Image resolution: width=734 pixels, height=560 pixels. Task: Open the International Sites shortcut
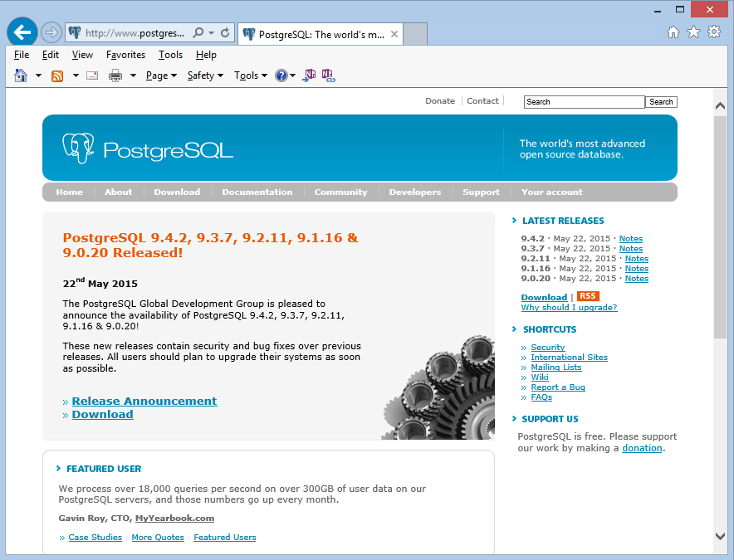pyautogui.click(x=570, y=357)
